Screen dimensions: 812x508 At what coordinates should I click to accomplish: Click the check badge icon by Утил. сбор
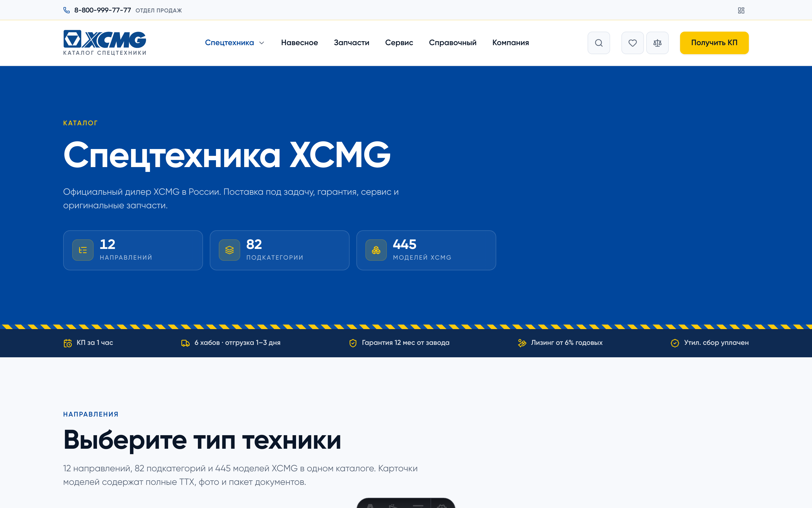tap(675, 343)
